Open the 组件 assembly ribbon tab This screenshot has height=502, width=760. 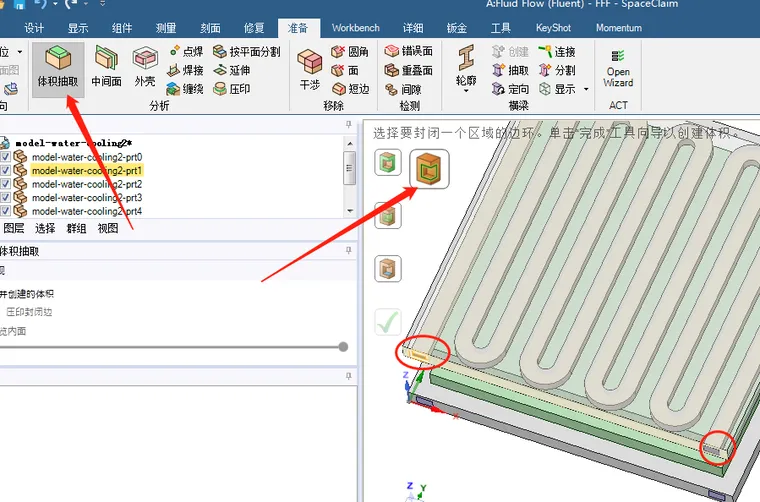122,28
